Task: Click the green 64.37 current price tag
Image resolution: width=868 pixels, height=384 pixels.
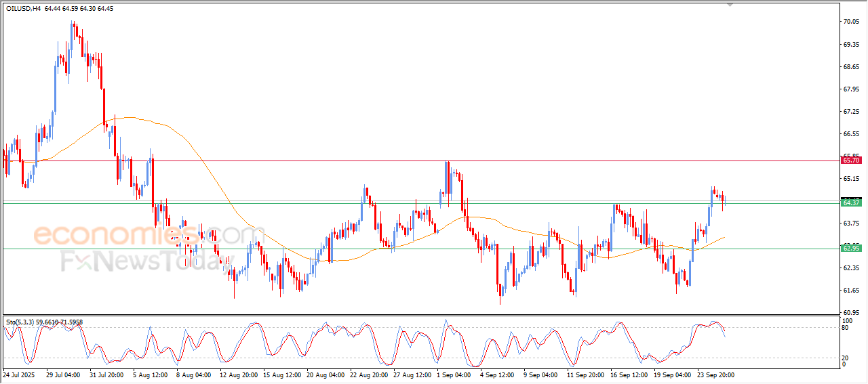Action: coord(850,202)
